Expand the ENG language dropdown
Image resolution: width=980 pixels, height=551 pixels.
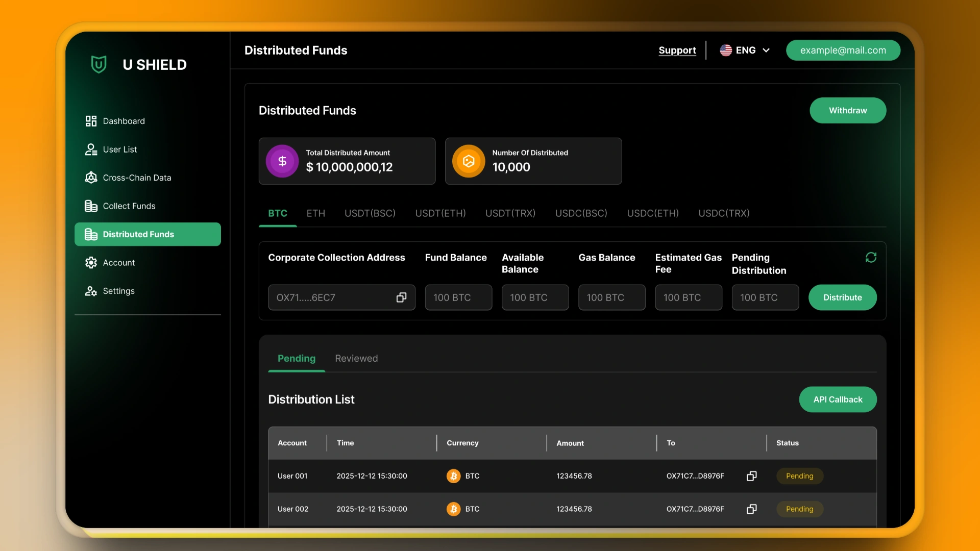click(x=745, y=51)
